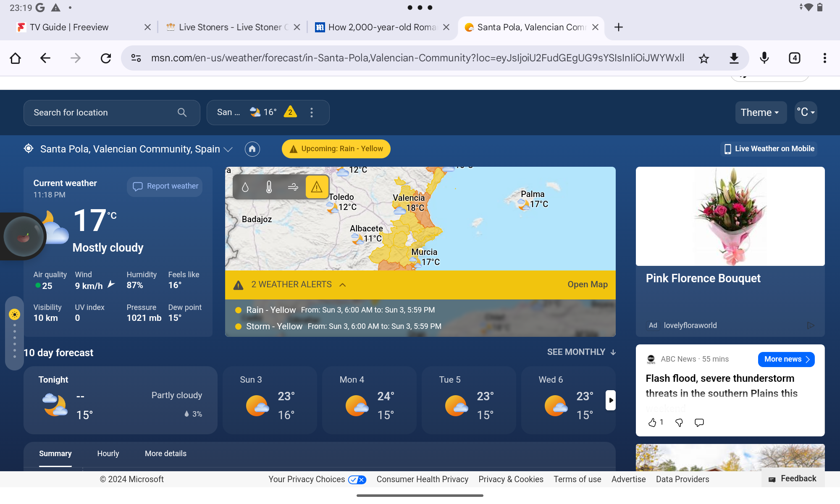
Task: Click the home location pin icon
Action: 252,149
